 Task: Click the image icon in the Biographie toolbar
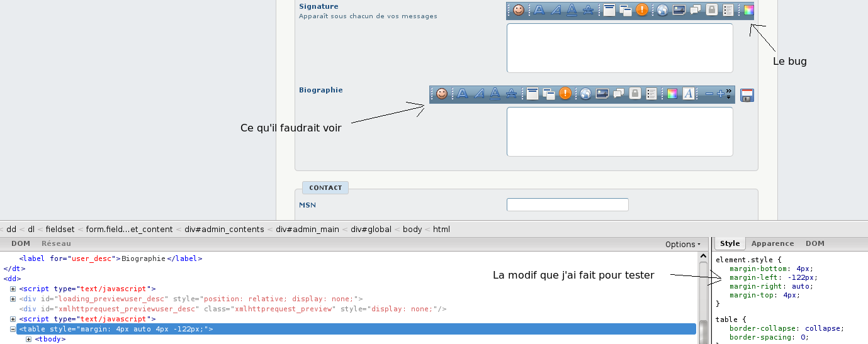[602, 94]
